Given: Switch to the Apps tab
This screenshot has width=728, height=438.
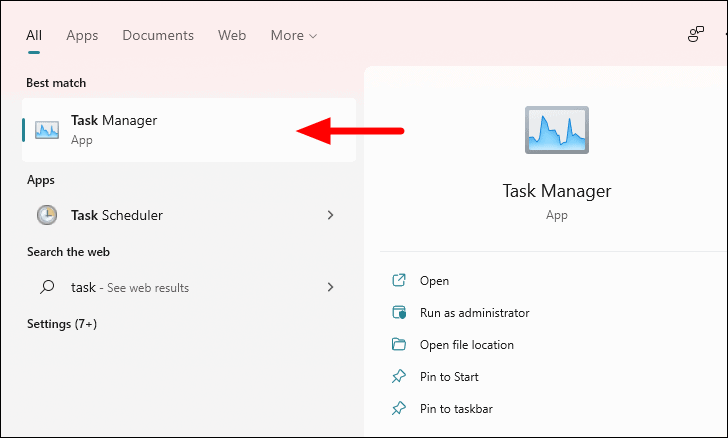Looking at the screenshot, I should point(82,36).
